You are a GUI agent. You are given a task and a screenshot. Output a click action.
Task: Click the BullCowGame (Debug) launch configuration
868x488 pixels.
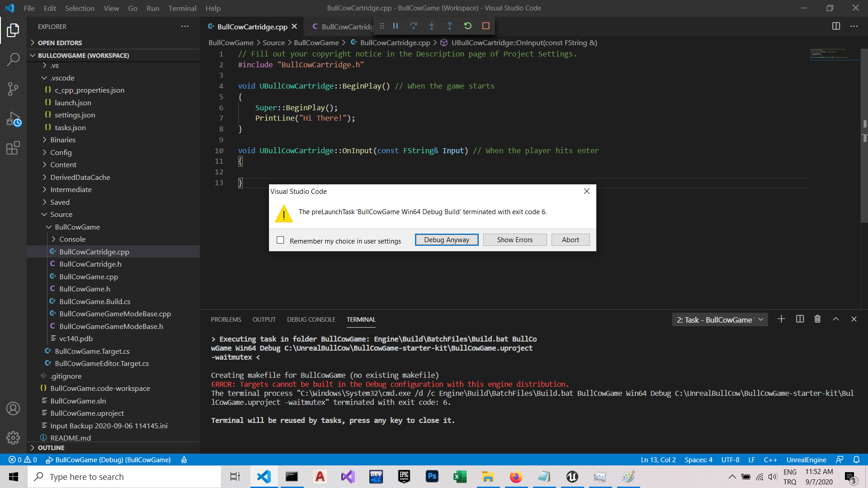(x=108, y=460)
